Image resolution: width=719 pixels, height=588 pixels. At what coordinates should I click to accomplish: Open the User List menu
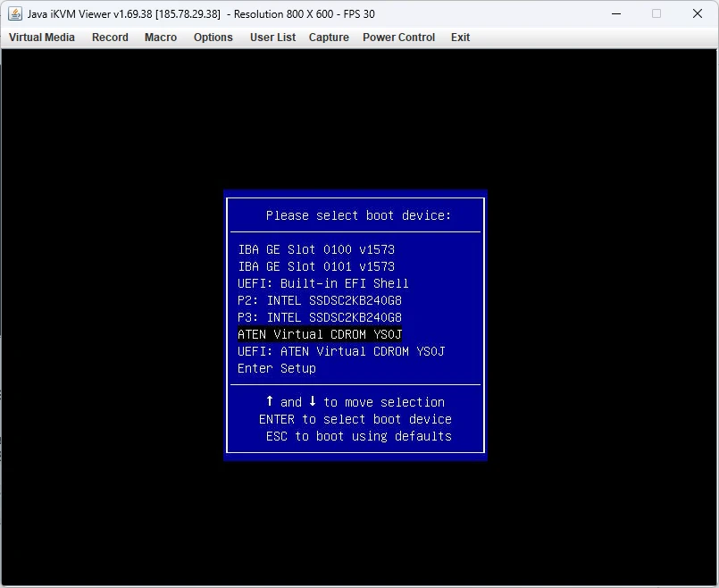click(x=272, y=38)
